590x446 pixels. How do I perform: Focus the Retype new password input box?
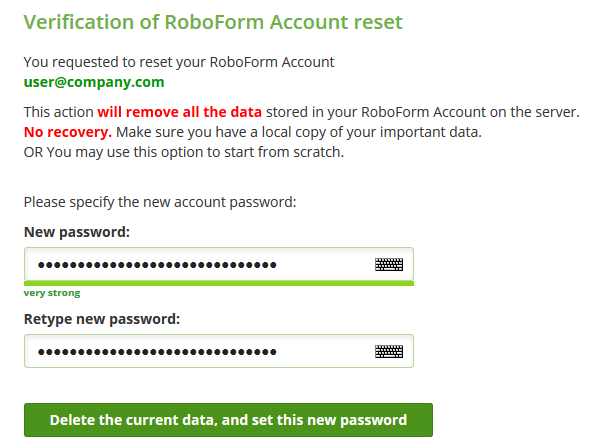click(x=219, y=351)
